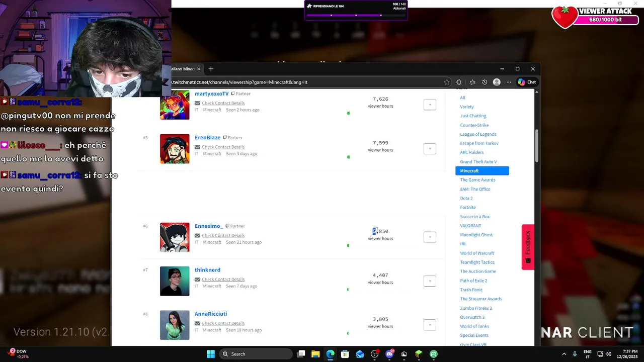Viewport: 644px width, 362px height.
Task: Select Overwatch 2 game filter
Action: (472, 317)
